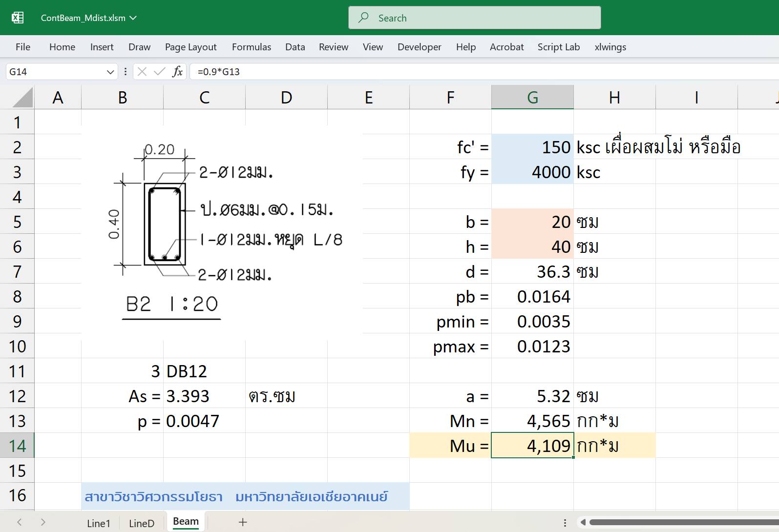The height and width of the screenshot is (532, 779).
Task: Open the View ribbon tab
Action: tap(373, 47)
